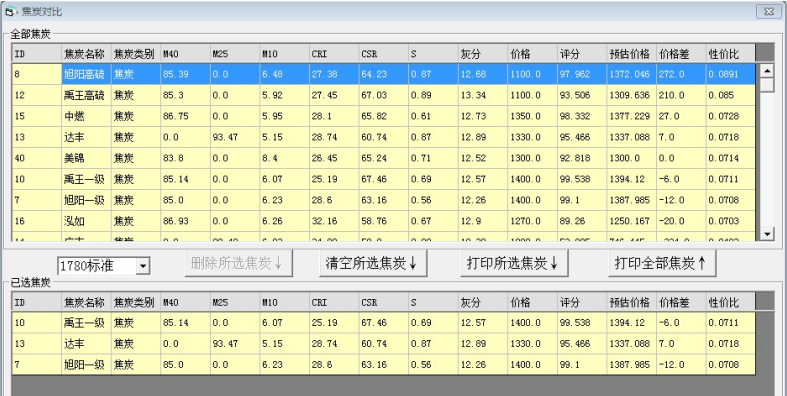Select the 禹王高硫 row
This screenshot has width=787, height=396.
coord(384,95)
